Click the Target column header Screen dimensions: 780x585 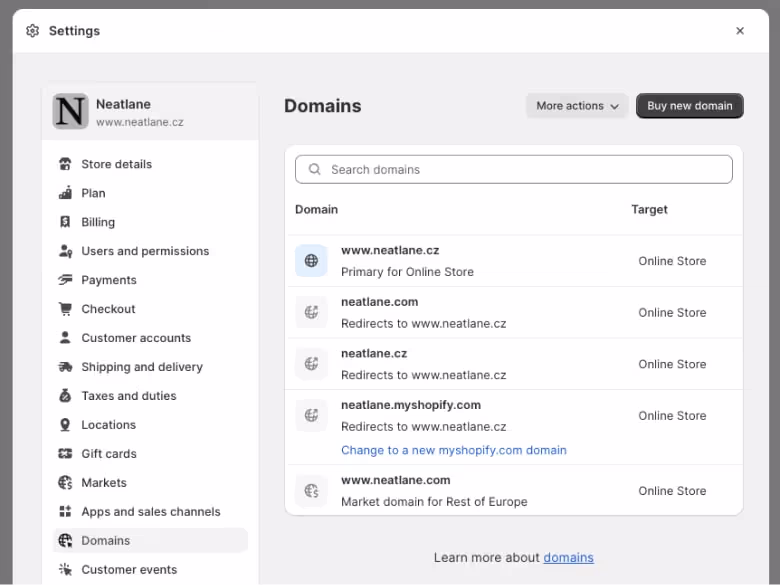pyautogui.click(x=649, y=209)
